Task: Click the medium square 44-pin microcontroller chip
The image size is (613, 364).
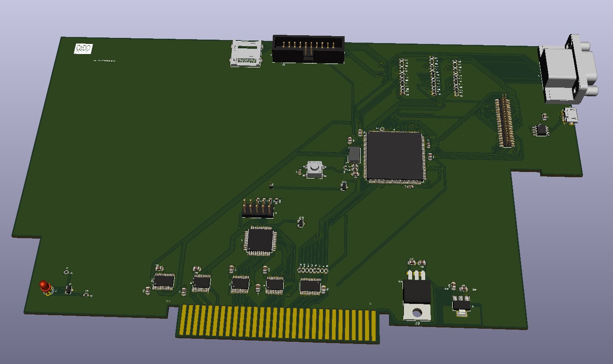Action: pyautogui.click(x=260, y=241)
